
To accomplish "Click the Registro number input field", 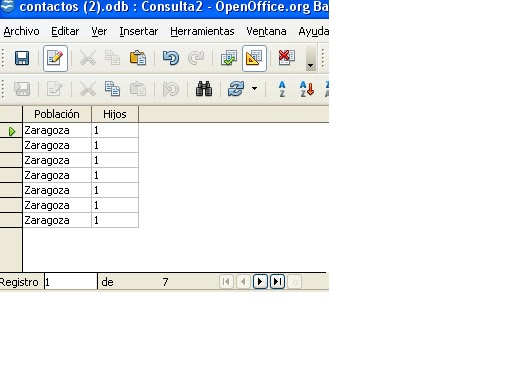I will pyautogui.click(x=71, y=282).
